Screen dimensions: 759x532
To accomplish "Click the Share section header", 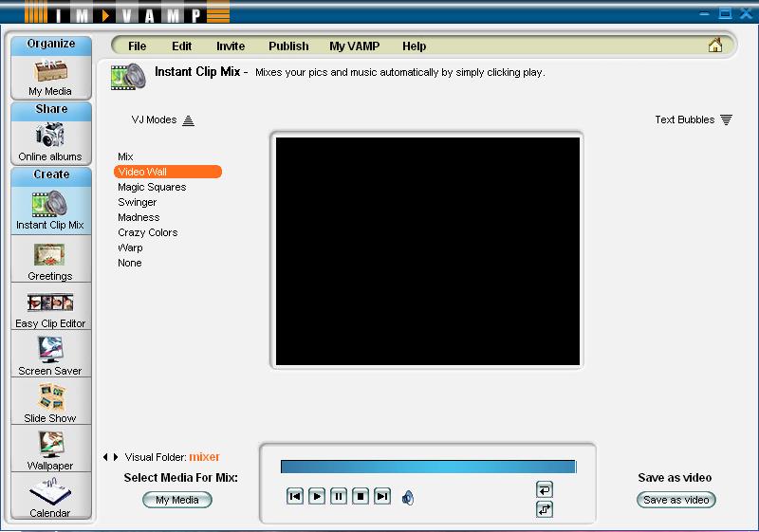I will (x=51, y=109).
